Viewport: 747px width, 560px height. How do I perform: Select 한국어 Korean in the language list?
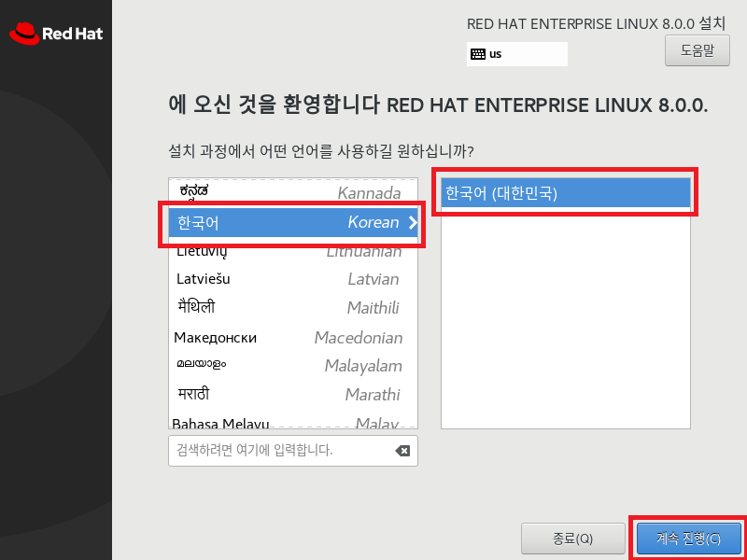293,222
